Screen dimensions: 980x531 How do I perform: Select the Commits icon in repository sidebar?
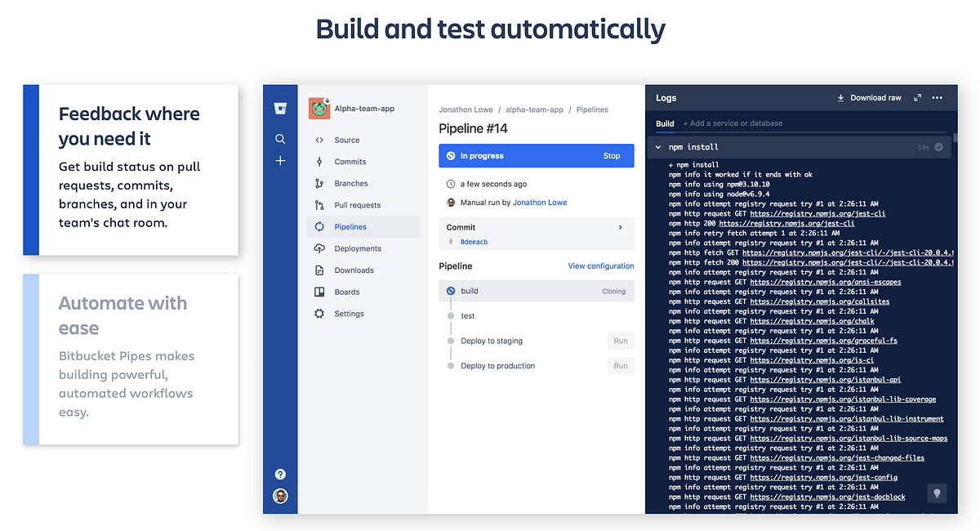318,161
